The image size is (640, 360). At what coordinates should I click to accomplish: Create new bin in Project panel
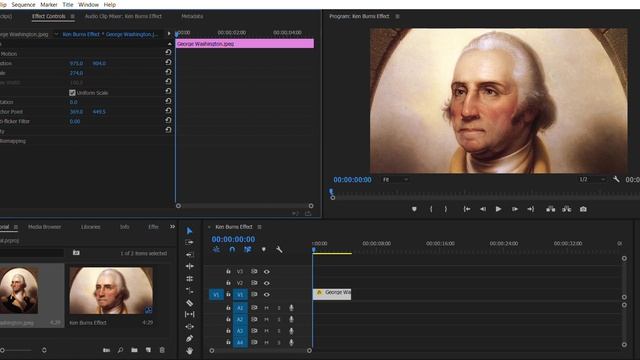[134, 350]
